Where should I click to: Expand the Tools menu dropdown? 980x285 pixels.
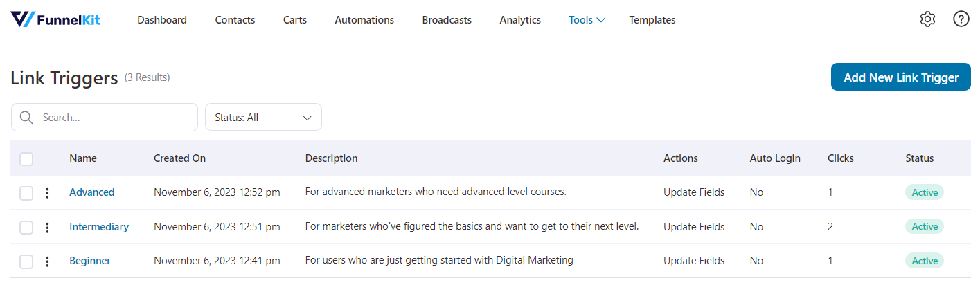(x=587, y=20)
